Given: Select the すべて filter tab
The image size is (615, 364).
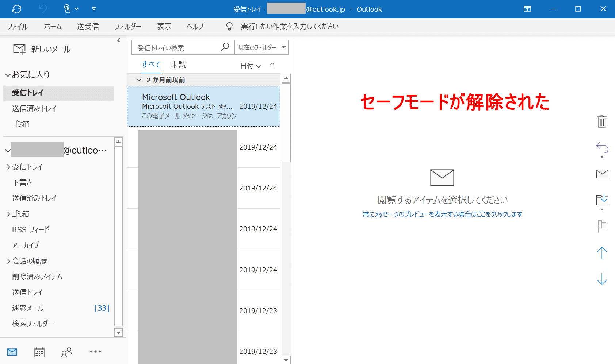Looking at the screenshot, I should tap(151, 65).
